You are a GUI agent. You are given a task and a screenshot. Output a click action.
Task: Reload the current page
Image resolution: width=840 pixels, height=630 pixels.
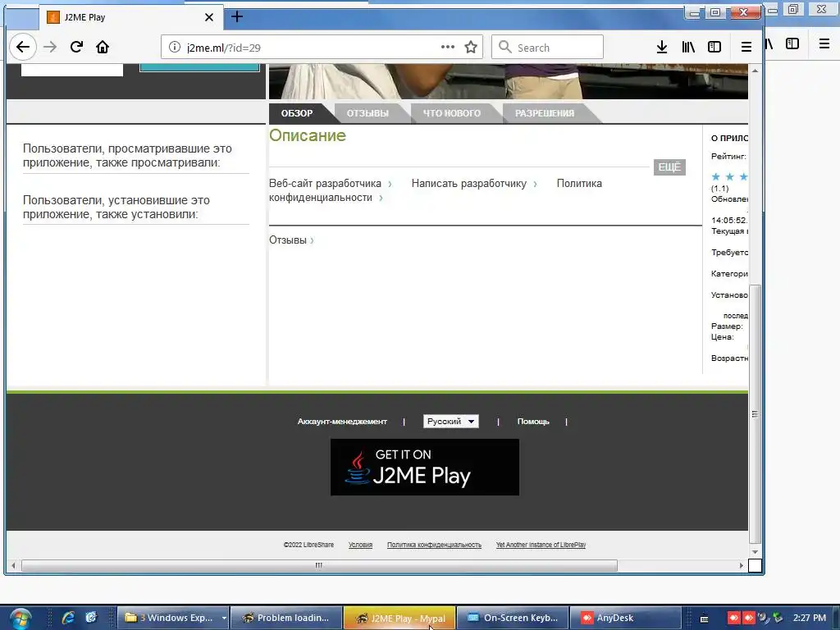click(x=76, y=47)
